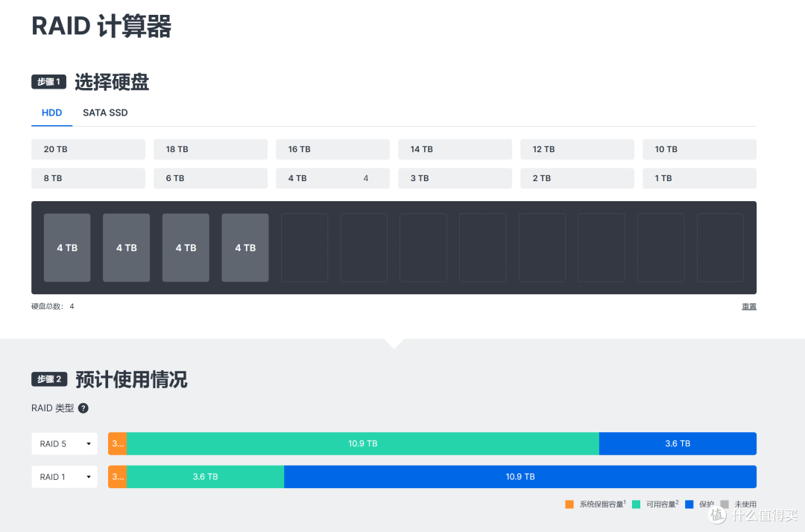Click the 3.6 TB protection segment in RAID 5 bar
The width and height of the screenshot is (805, 532).
[x=678, y=444]
